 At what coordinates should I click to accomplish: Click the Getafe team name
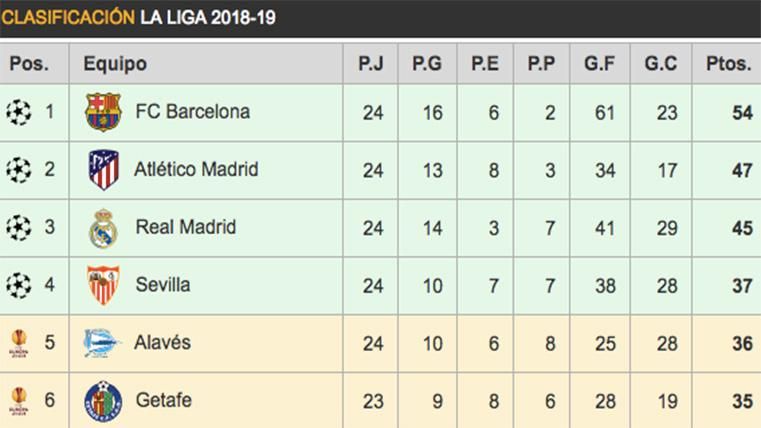pyautogui.click(x=163, y=400)
